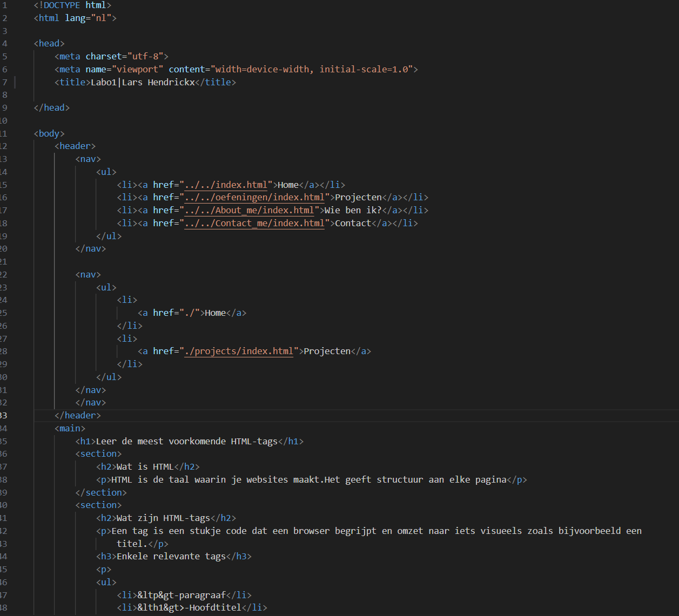Follow the '../../oefeningen/index.html' href path
The image size is (679, 616).
254,198
